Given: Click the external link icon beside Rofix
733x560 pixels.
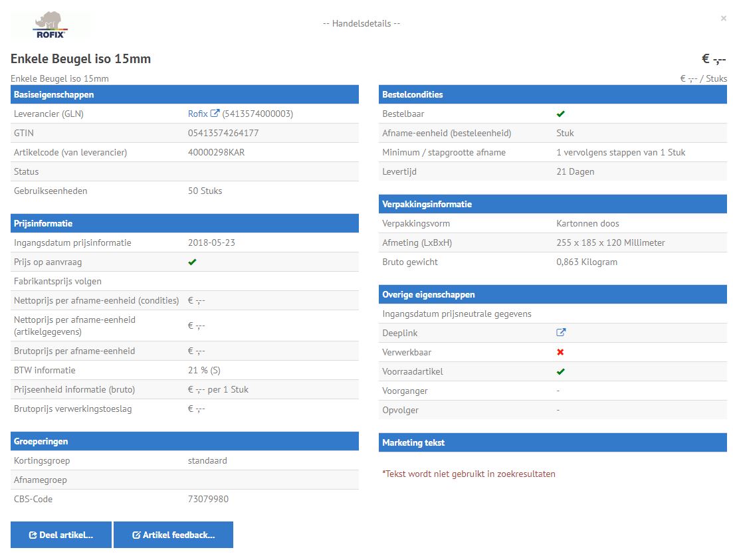Looking at the screenshot, I should click(x=215, y=114).
